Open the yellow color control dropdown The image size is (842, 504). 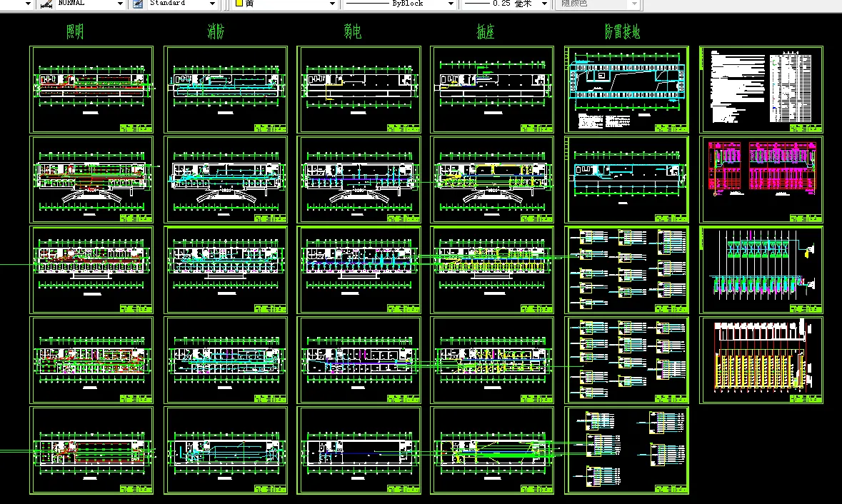(x=332, y=4)
